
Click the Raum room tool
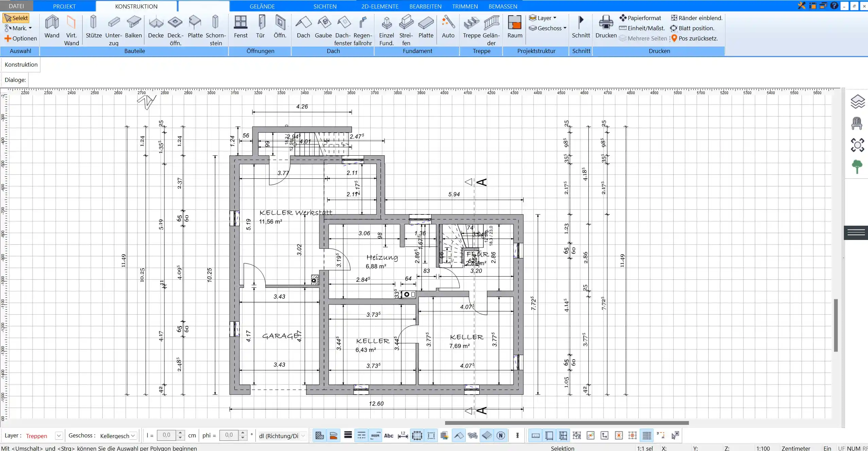515,27
